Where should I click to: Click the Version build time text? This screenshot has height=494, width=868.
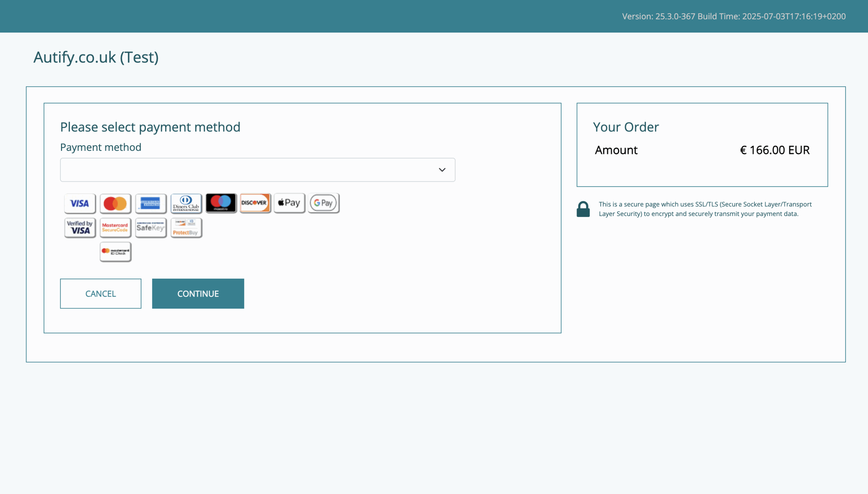(734, 16)
